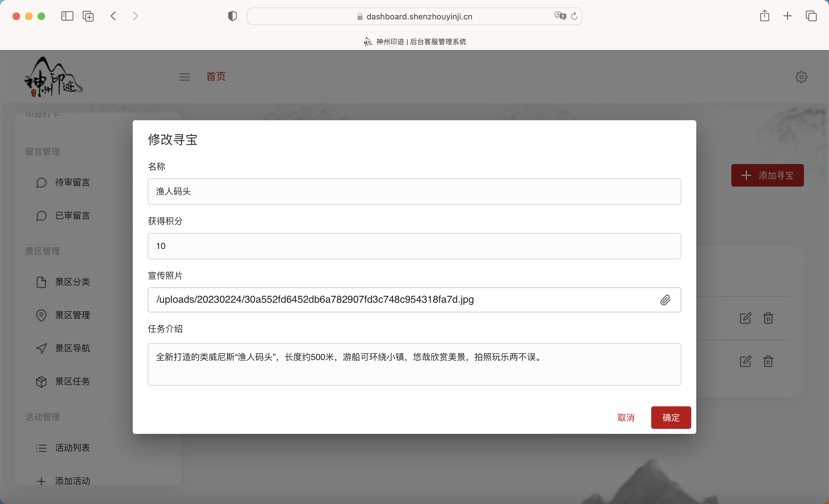Select 景区导航 sidebar item
Screen dimensions: 829x504
[72, 348]
